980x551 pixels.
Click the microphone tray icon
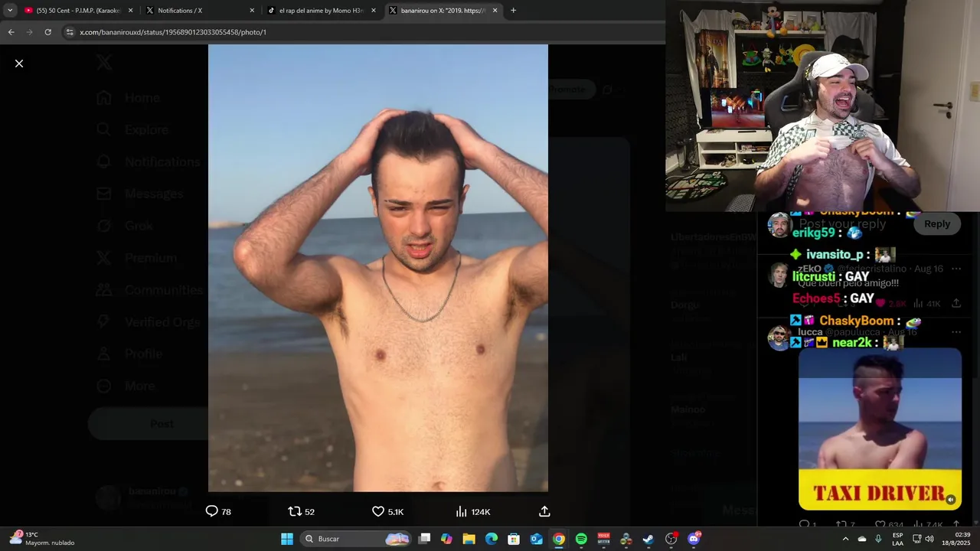pyautogui.click(x=878, y=539)
